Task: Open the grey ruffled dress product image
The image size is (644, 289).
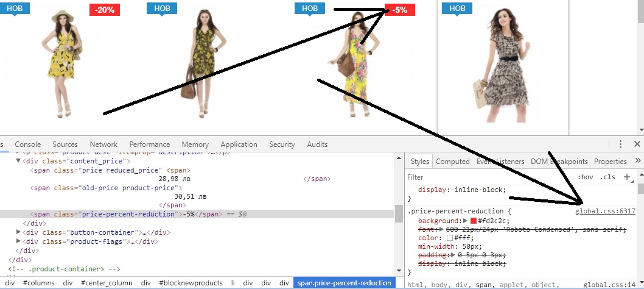Action: click(x=502, y=65)
